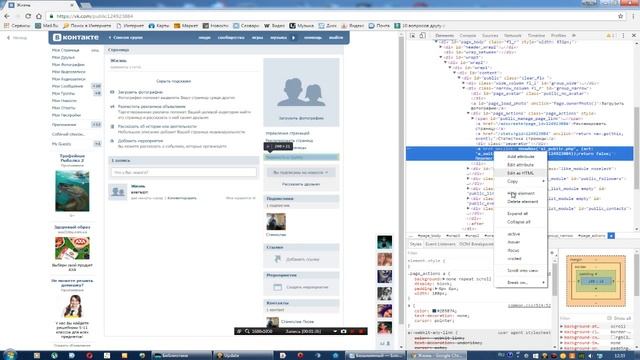640x360 pixels.
Task: Choose Add attribute from the context menu
Action: (x=520, y=157)
